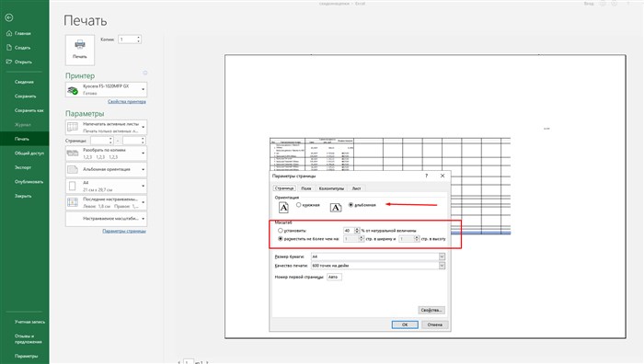
Task: Select разместить не более чем на radio
Action: (281, 239)
